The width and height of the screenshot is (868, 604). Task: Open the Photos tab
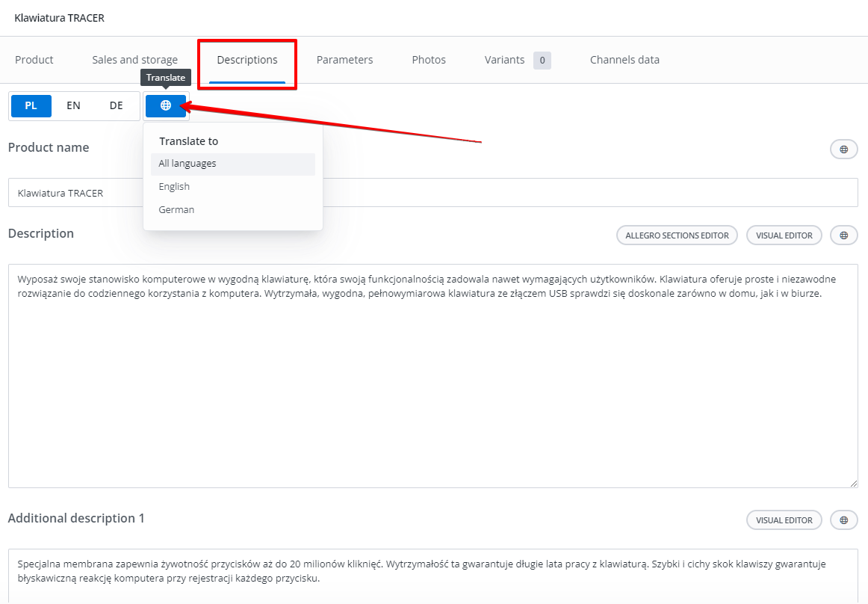click(x=429, y=60)
